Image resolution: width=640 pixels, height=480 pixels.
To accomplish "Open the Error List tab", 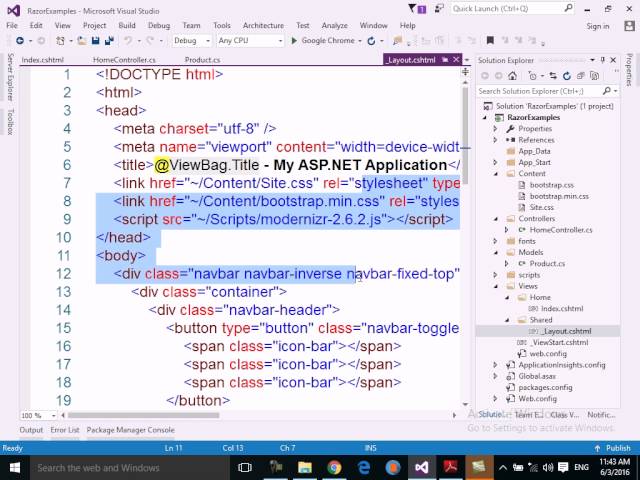I will point(64,430).
